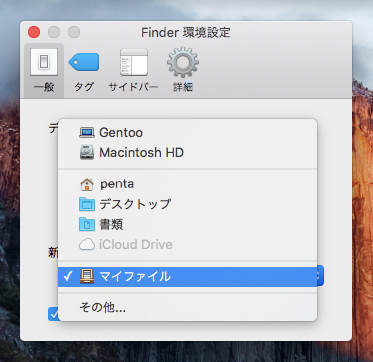The image size is (373, 362).
Task: Click the Macintosh HD disk icon
Action: coord(87,153)
